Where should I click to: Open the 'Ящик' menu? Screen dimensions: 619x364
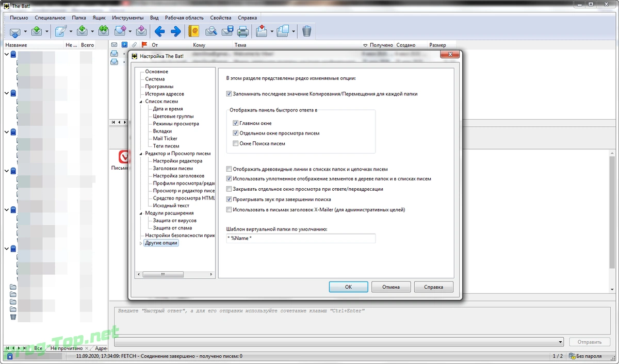(x=99, y=18)
